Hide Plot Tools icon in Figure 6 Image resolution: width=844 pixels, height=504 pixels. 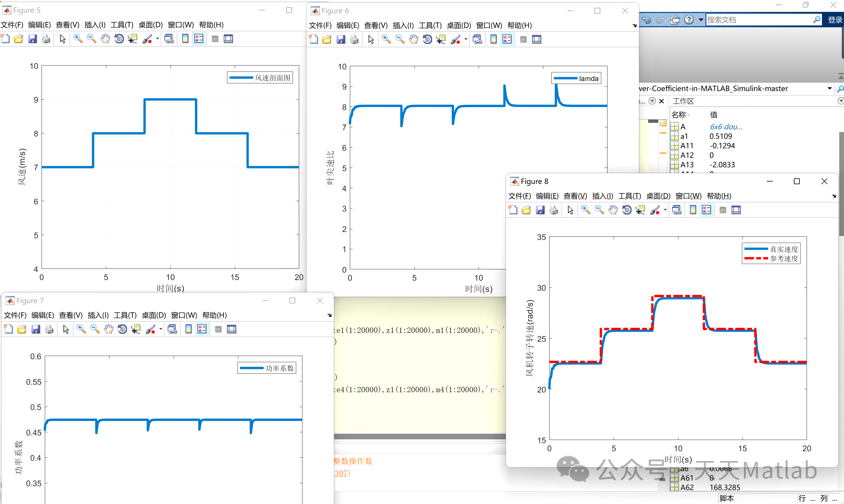click(x=523, y=39)
